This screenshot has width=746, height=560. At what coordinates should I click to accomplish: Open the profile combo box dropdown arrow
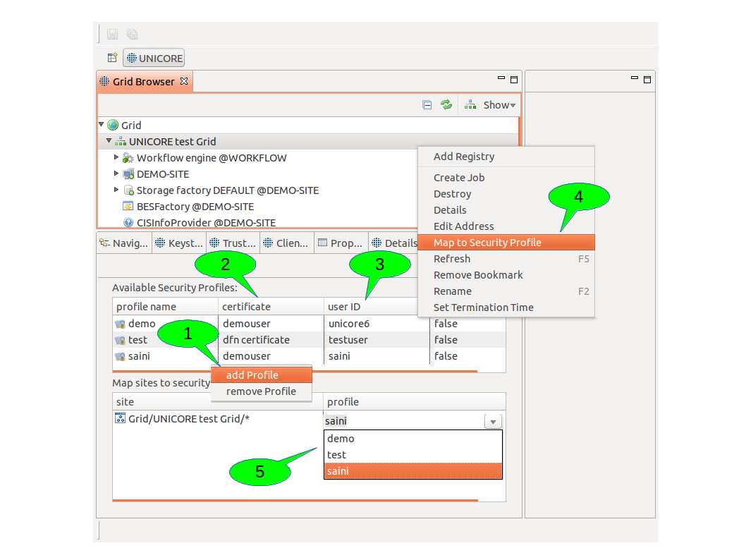(x=493, y=422)
